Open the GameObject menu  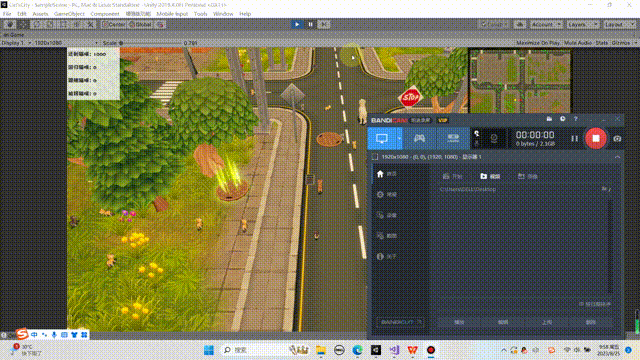coord(69,14)
